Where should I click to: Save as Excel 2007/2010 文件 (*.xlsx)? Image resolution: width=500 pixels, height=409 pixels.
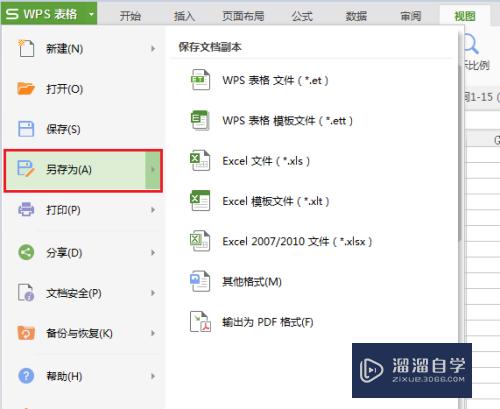click(297, 241)
